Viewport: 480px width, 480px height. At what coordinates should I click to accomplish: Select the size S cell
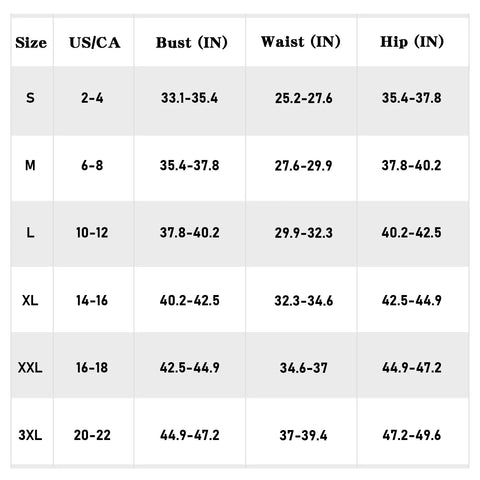(30, 98)
